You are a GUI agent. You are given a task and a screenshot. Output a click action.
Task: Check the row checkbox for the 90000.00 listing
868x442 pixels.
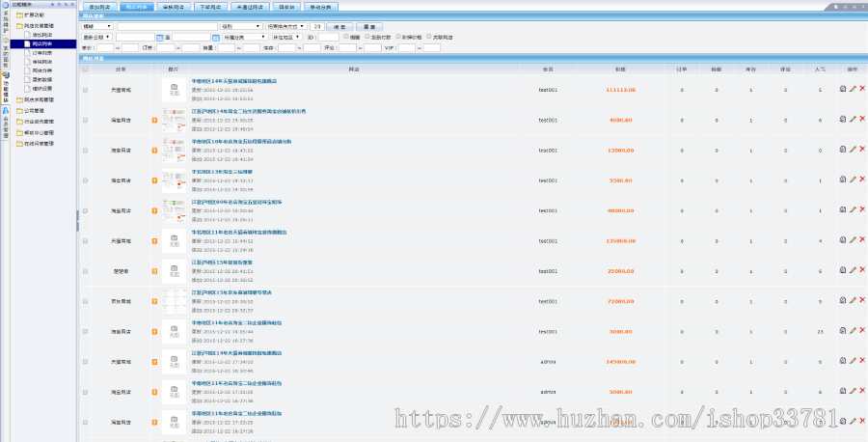click(x=85, y=210)
